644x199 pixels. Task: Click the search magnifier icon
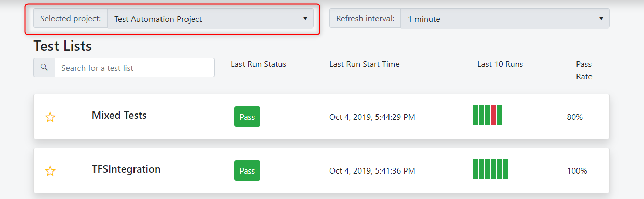[x=44, y=67]
